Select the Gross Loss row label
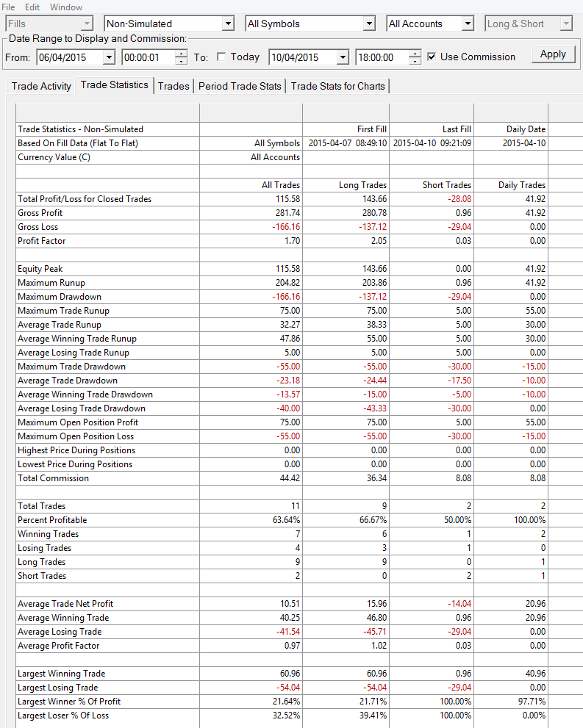The width and height of the screenshot is (583, 728). tap(37, 227)
